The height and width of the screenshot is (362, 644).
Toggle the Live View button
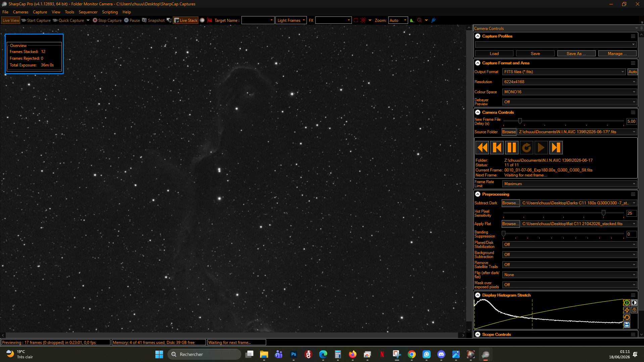11,20
